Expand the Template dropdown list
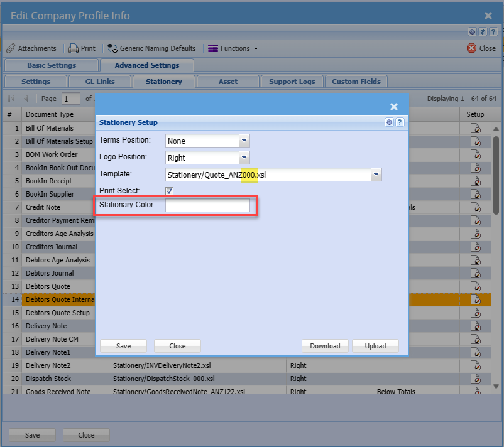 click(376, 175)
